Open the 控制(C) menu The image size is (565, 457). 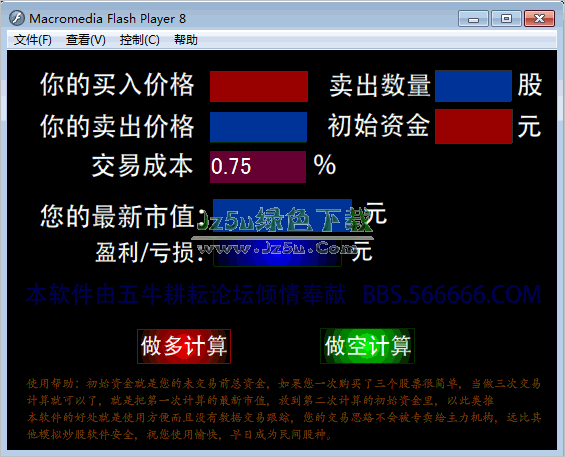point(139,40)
